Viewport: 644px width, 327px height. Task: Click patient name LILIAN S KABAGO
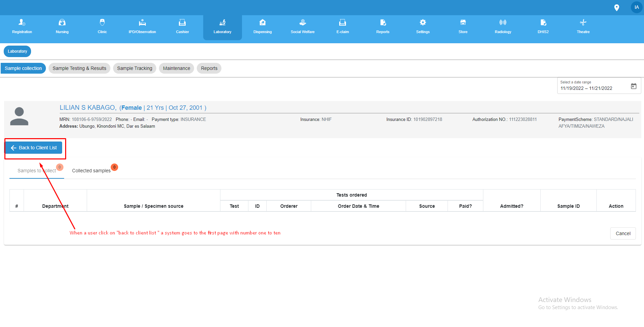(x=87, y=107)
